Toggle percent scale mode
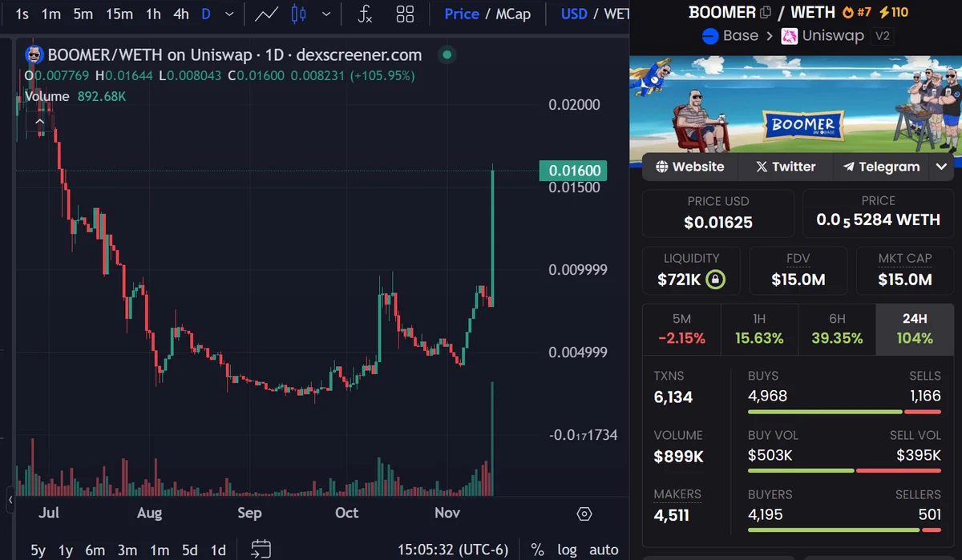 click(x=538, y=550)
